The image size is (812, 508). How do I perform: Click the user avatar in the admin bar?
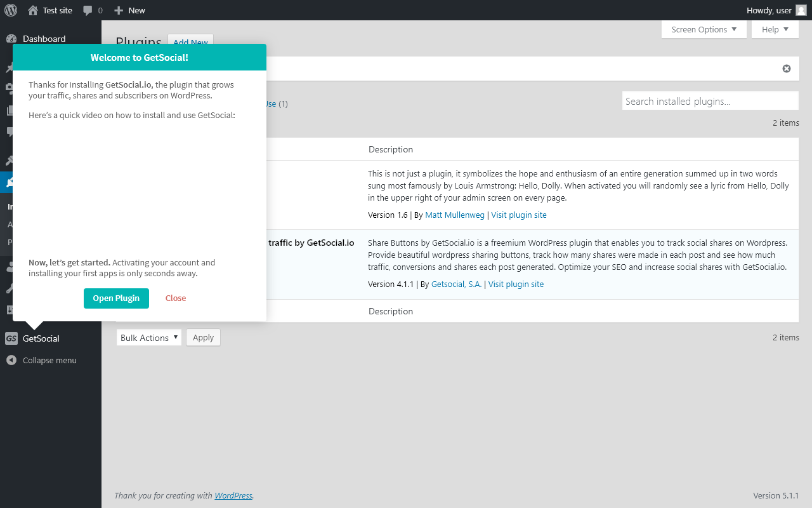801,10
